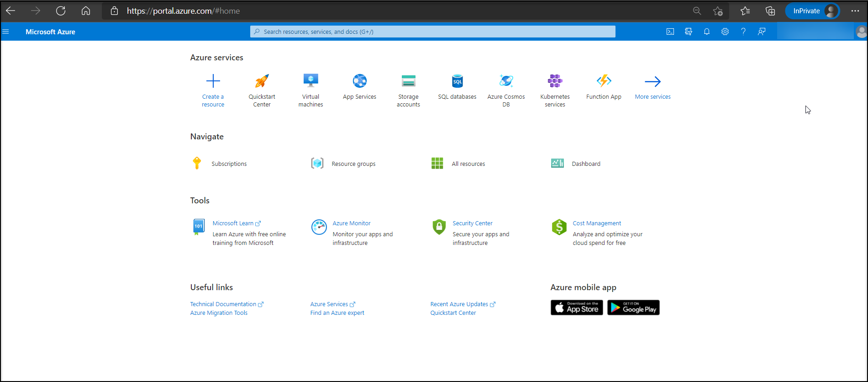Screen dimensions: 868x382
Task: Open SQL databases icon
Action: [x=458, y=81]
